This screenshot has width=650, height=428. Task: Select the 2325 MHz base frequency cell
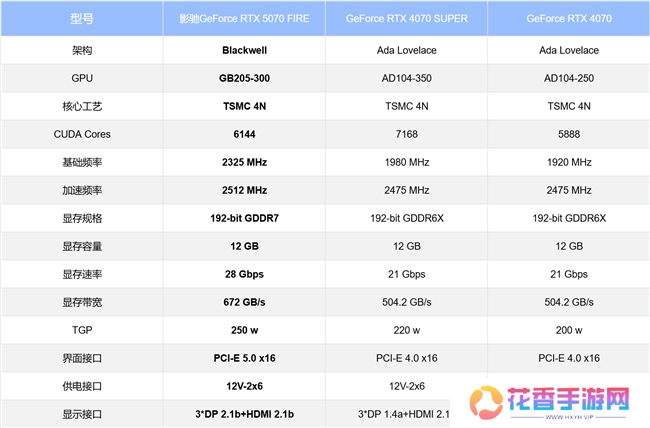point(244,161)
